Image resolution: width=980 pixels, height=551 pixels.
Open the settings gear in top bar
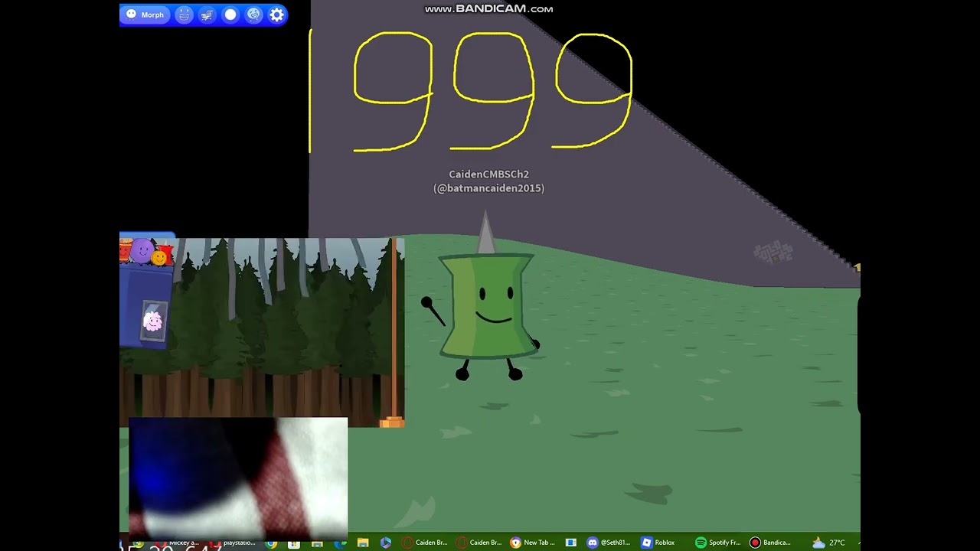click(276, 15)
